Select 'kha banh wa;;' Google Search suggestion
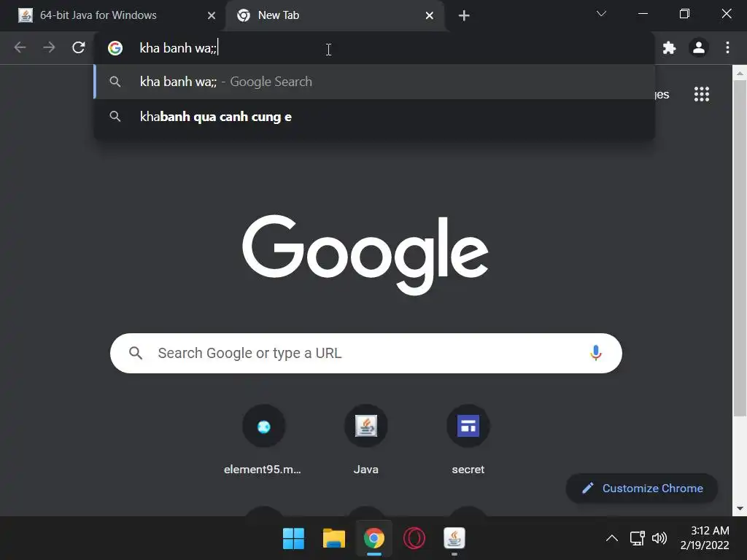 (374, 82)
